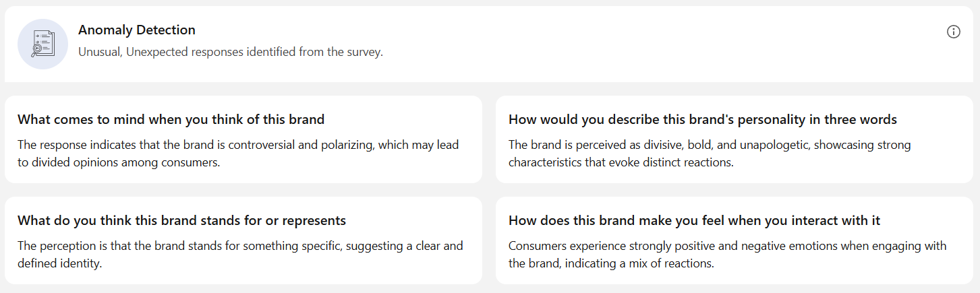This screenshot has height=293, width=980.
Task: Click the text 'divided opinions among consumers'
Action: point(126,162)
